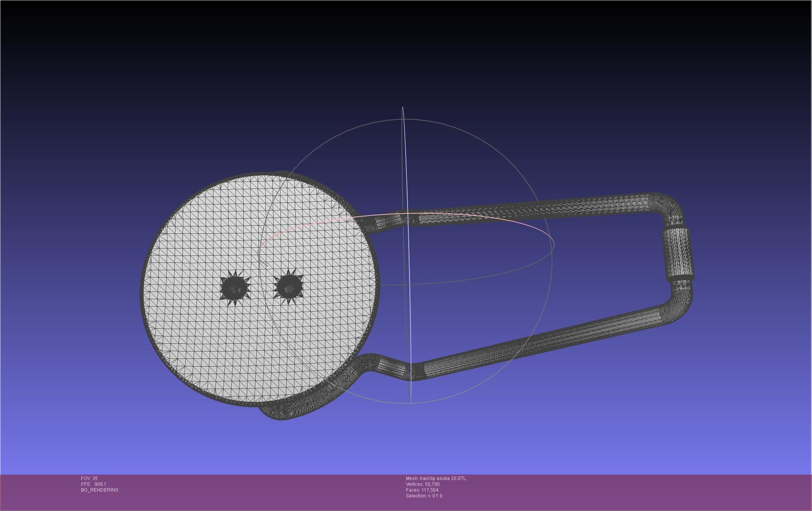Click the 'BO_RENDERING' label
The width and height of the screenshot is (812, 511).
(x=100, y=490)
